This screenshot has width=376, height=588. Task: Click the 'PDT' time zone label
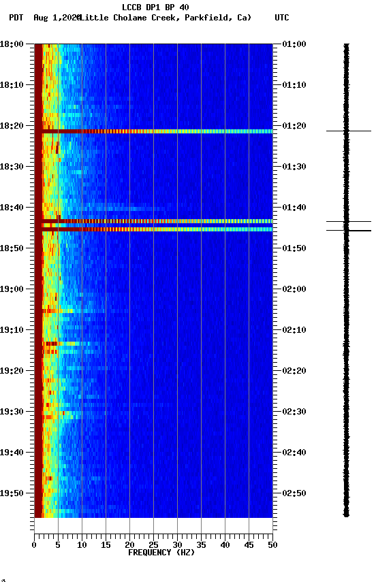(x=16, y=18)
